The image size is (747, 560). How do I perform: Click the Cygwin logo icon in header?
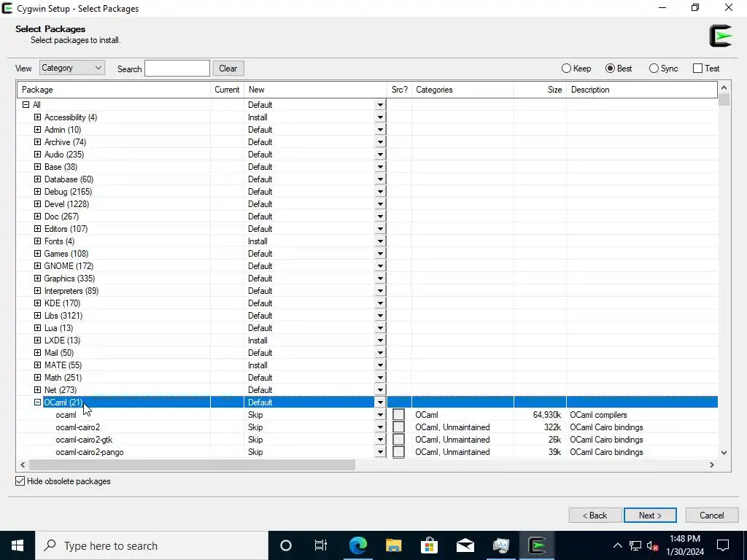[x=720, y=36]
